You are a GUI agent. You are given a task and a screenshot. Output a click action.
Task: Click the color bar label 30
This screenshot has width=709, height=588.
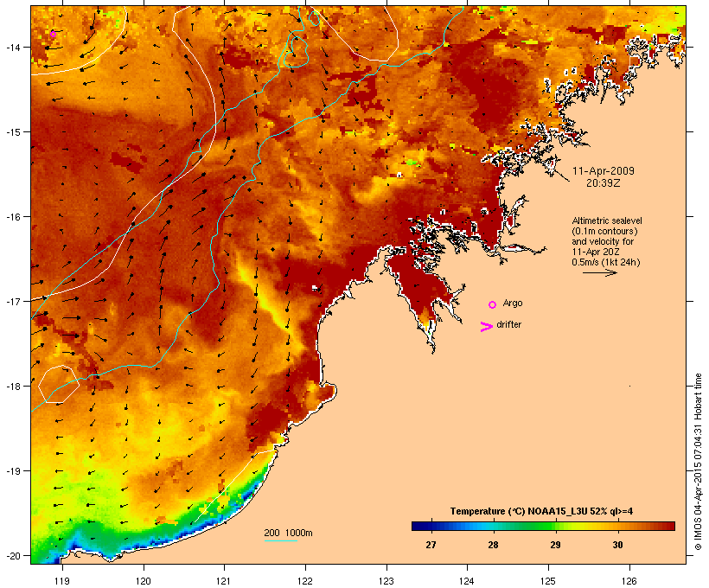click(617, 545)
